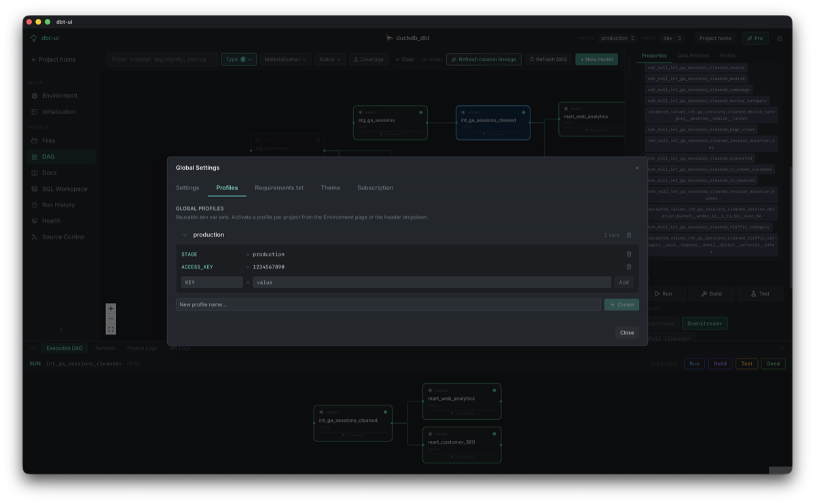Open the Materialization filter dropdown

pyautogui.click(x=285, y=59)
